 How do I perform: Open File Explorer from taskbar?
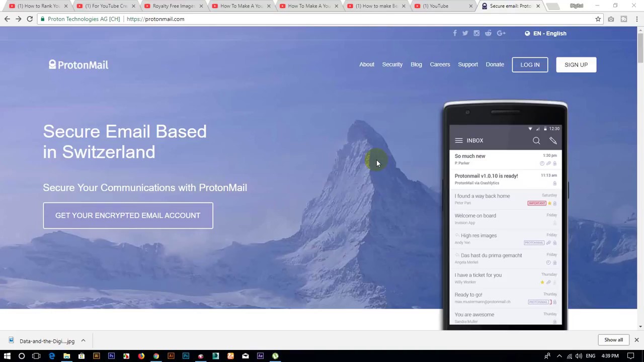(x=66, y=356)
